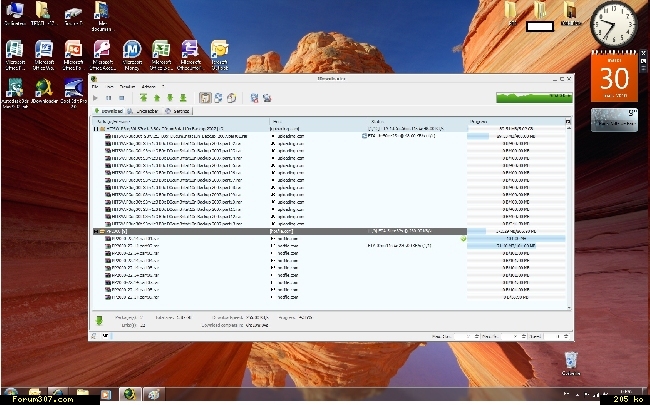Open the Microsoft Money desktop shortcut
Screen dimensions: 650x405
click(x=132, y=55)
